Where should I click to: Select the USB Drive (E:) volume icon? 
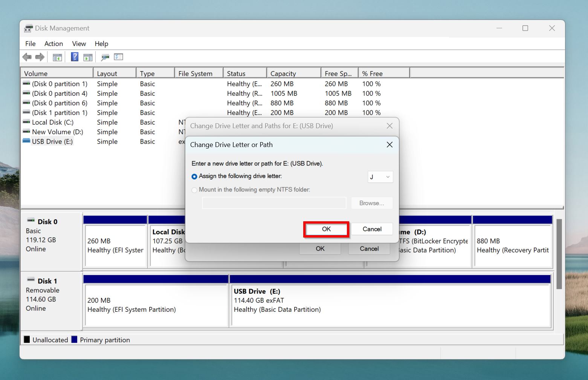(26, 141)
